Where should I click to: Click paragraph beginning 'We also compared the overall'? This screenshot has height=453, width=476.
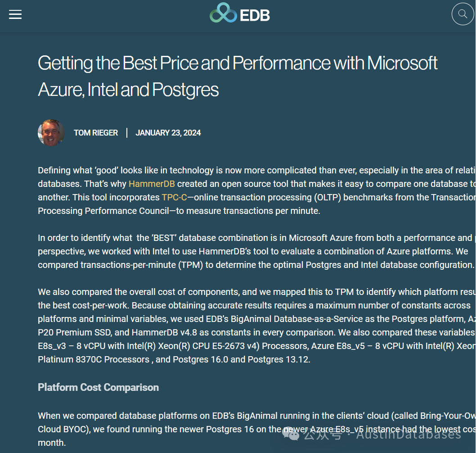click(x=256, y=326)
